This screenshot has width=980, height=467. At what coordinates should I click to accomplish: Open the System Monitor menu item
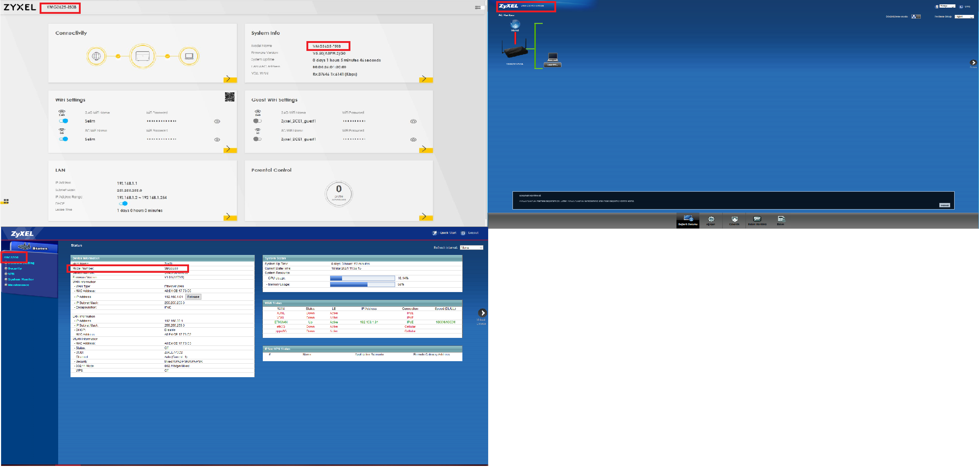tap(21, 280)
